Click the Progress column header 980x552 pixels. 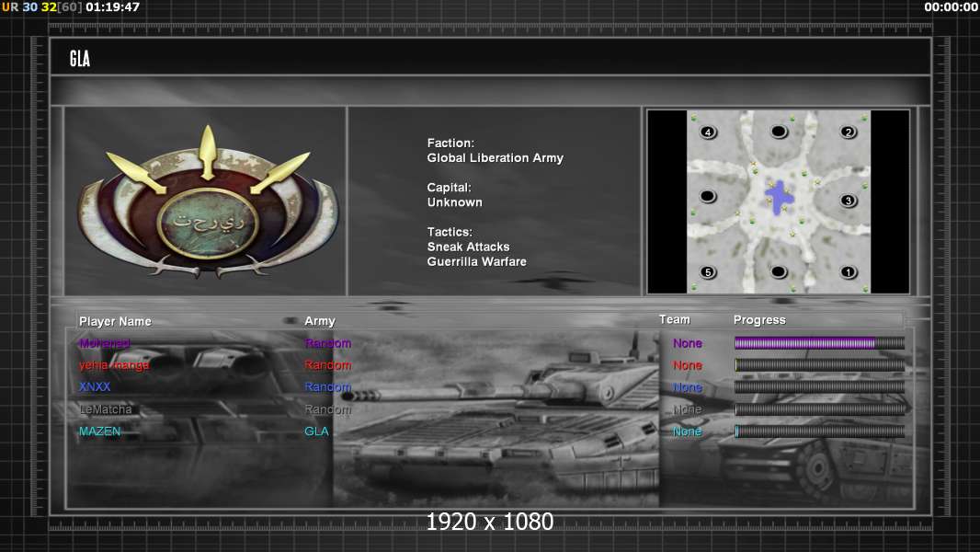(x=759, y=320)
